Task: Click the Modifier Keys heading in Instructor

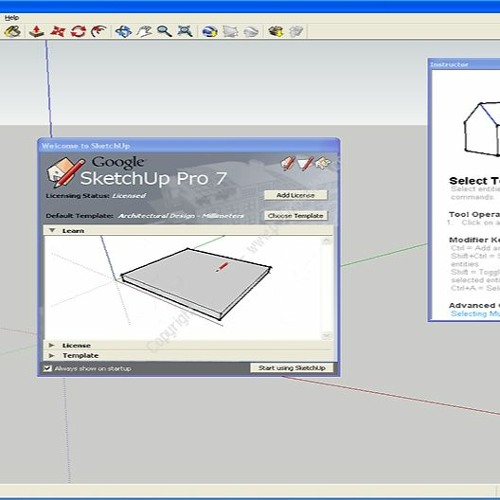Action: pyautogui.click(x=474, y=240)
